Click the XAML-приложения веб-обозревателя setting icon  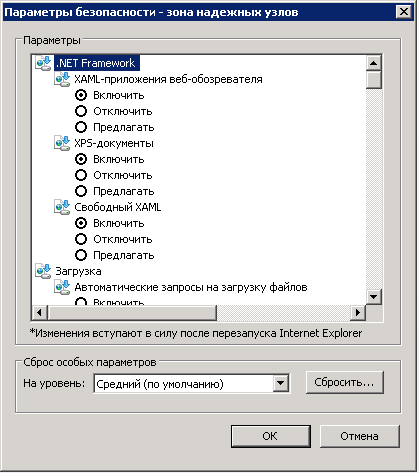62,79
